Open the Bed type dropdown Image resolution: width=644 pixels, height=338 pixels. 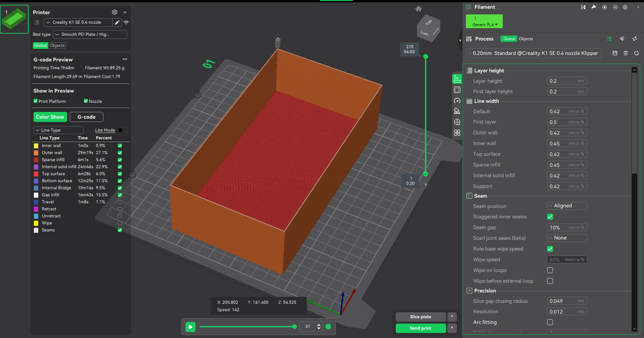[90, 35]
